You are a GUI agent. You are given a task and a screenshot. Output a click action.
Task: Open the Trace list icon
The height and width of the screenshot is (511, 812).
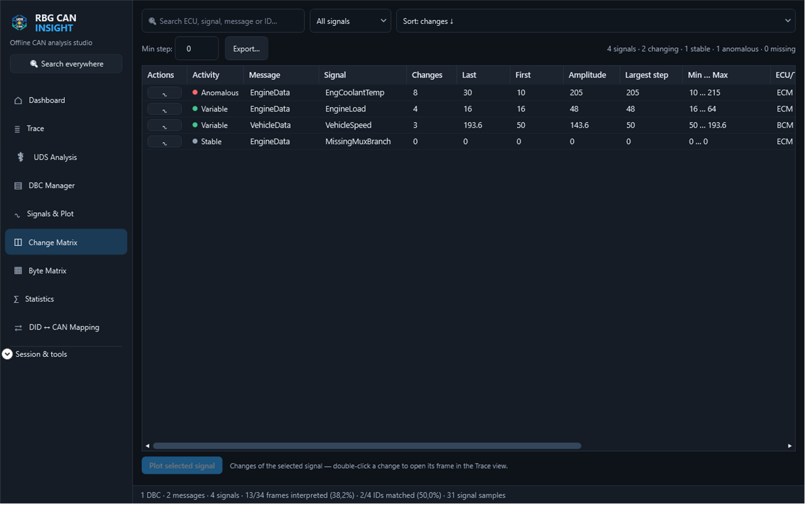(17, 129)
